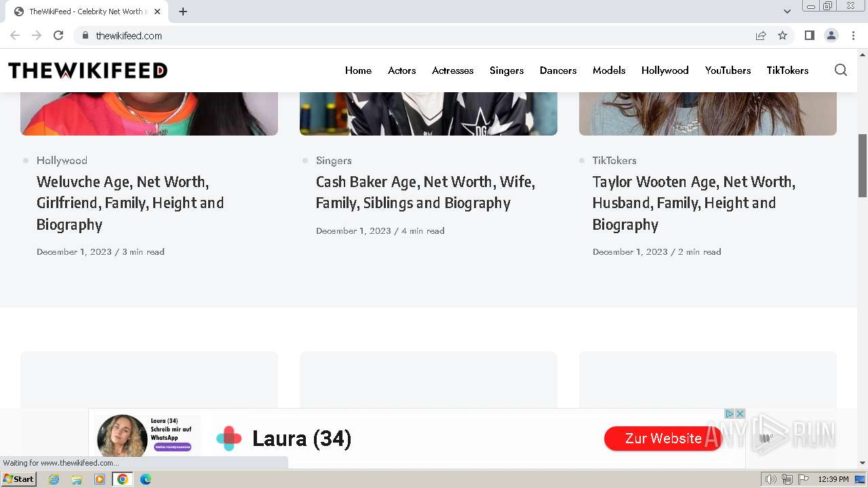This screenshot has width=868, height=488.
Task: Close the TheWikiFeed tab
Action: tap(157, 12)
